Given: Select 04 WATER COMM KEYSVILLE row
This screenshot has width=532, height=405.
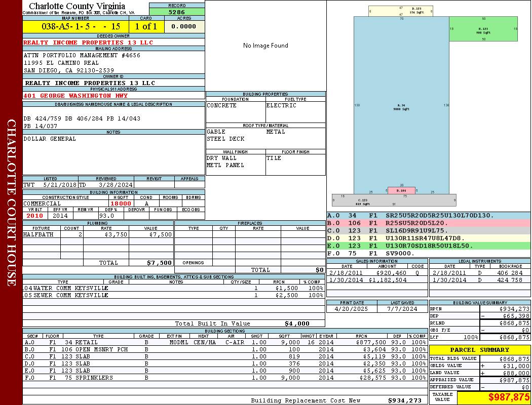Looking at the screenshot, I should 173,288.
